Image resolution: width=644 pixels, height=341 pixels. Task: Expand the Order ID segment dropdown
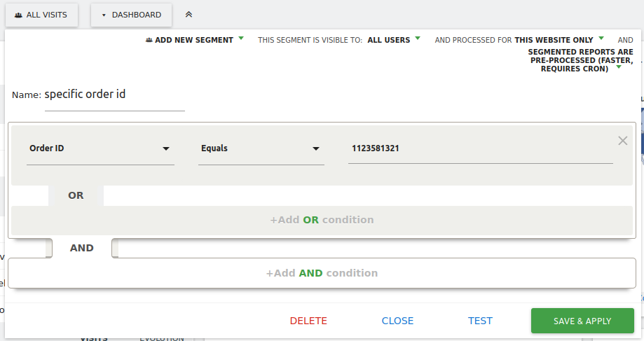point(100,148)
